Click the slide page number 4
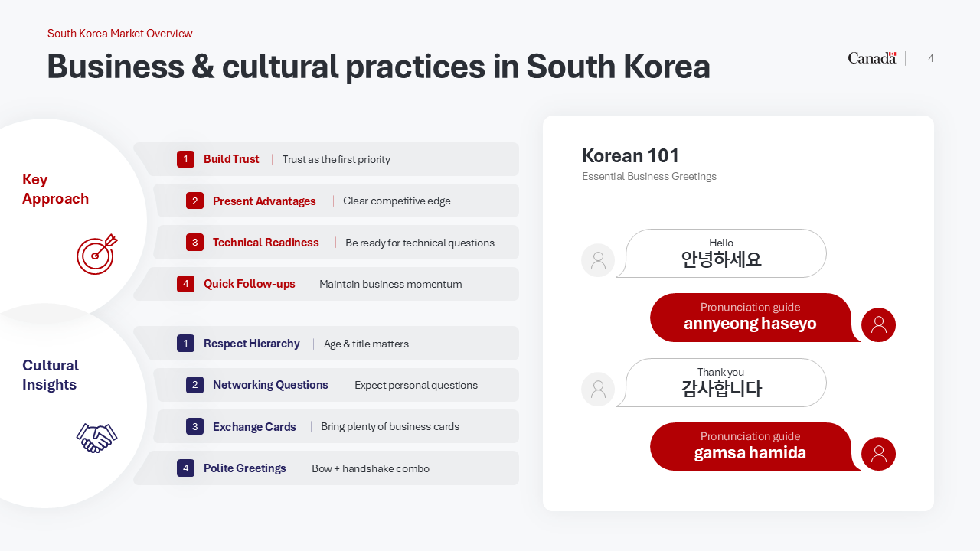The height and width of the screenshot is (551, 980). (x=930, y=58)
